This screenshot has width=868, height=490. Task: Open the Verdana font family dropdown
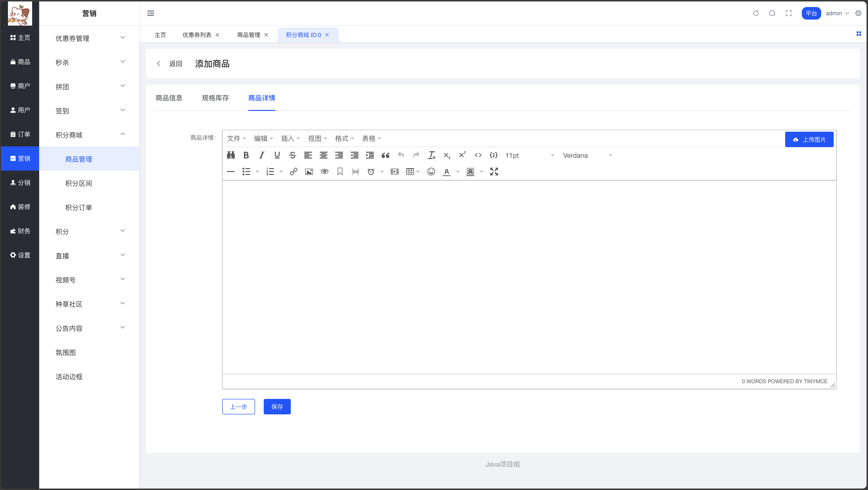[587, 155]
